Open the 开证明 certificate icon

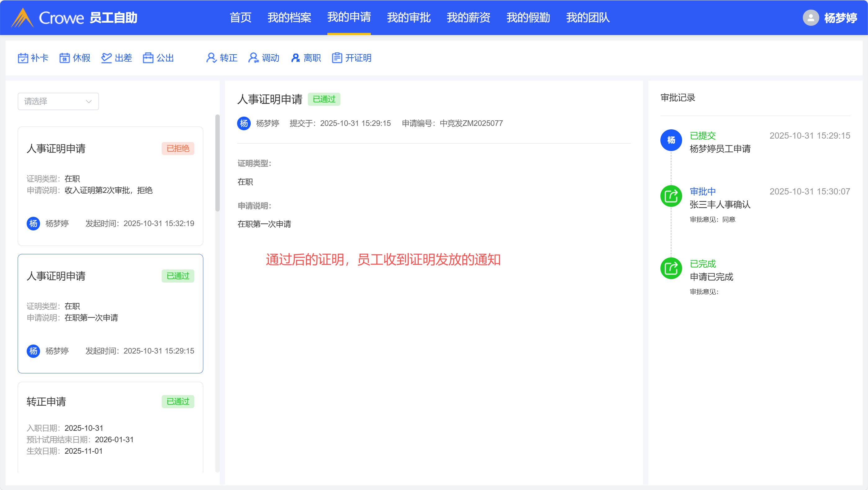(337, 58)
